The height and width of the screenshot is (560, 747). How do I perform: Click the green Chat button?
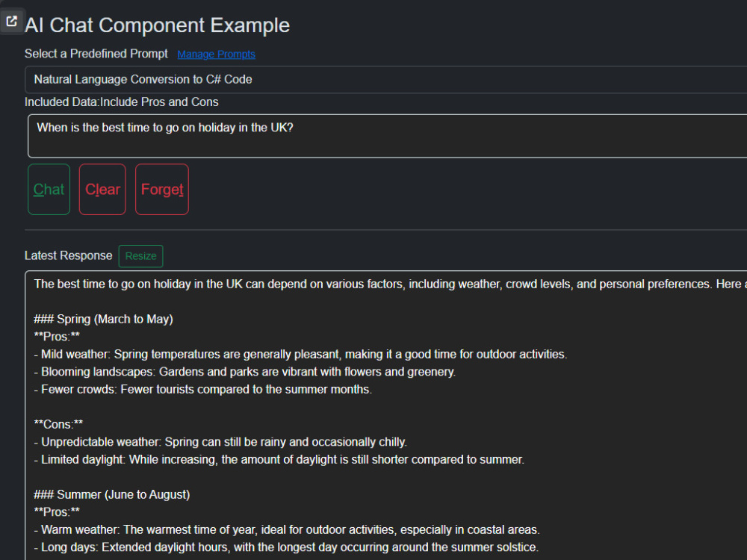point(49,190)
